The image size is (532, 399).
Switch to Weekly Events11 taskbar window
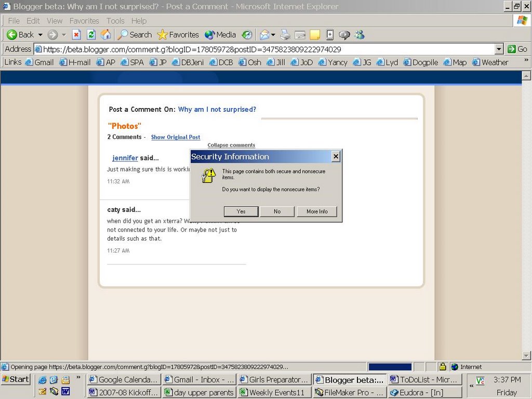[274, 393]
